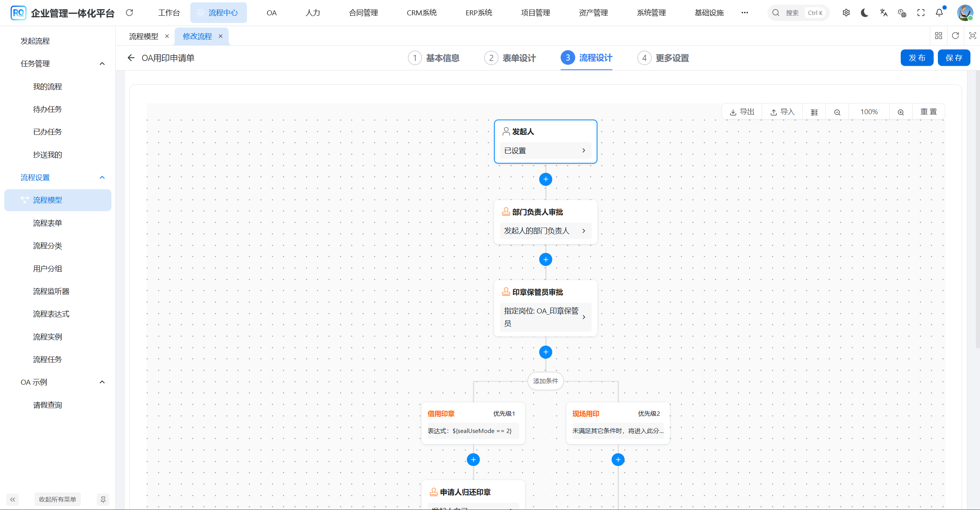Click the notification bell icon

[939, 13]
